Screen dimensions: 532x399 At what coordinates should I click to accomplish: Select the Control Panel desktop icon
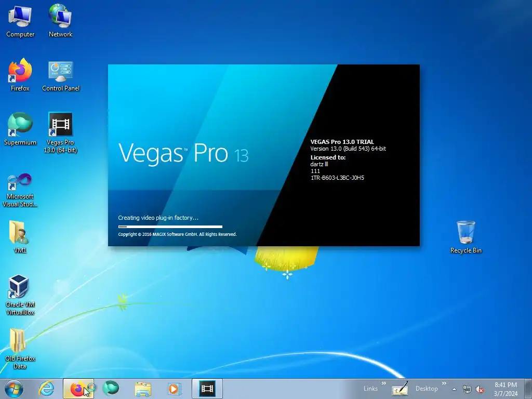61,76
